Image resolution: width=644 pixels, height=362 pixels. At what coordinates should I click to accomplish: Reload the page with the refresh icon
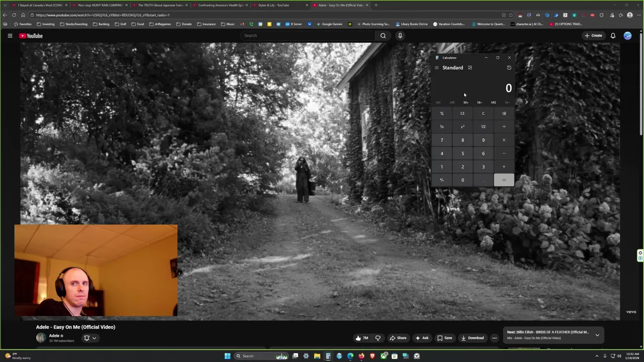[14, 15]
